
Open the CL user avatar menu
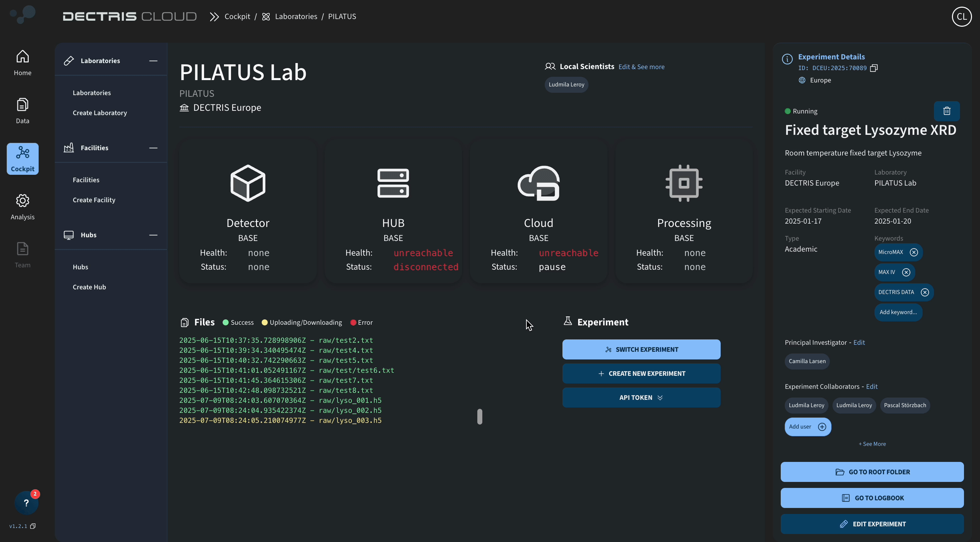(x=961, y=16)
